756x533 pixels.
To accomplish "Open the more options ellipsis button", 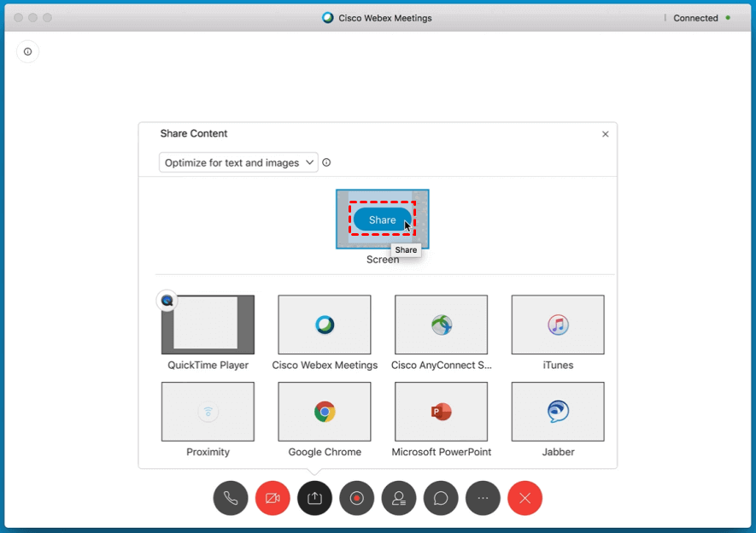I will pos(483,498).
